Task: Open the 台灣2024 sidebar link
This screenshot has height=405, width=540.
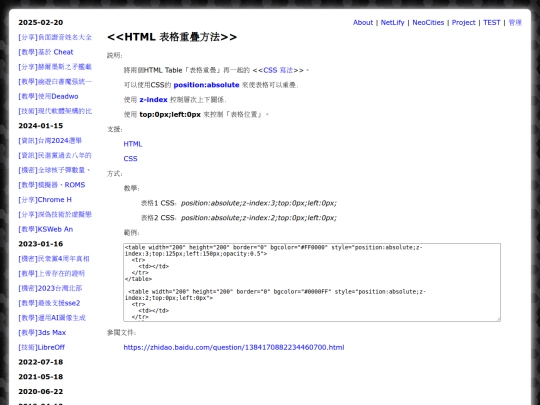Action: tap(50, 141)
